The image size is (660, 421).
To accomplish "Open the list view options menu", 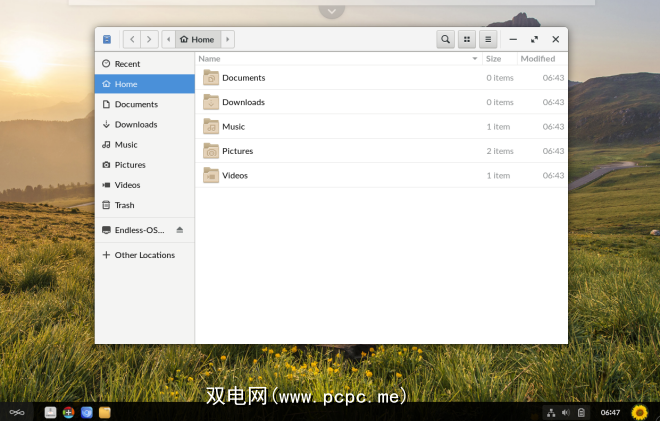I will [x=488, y=40].
